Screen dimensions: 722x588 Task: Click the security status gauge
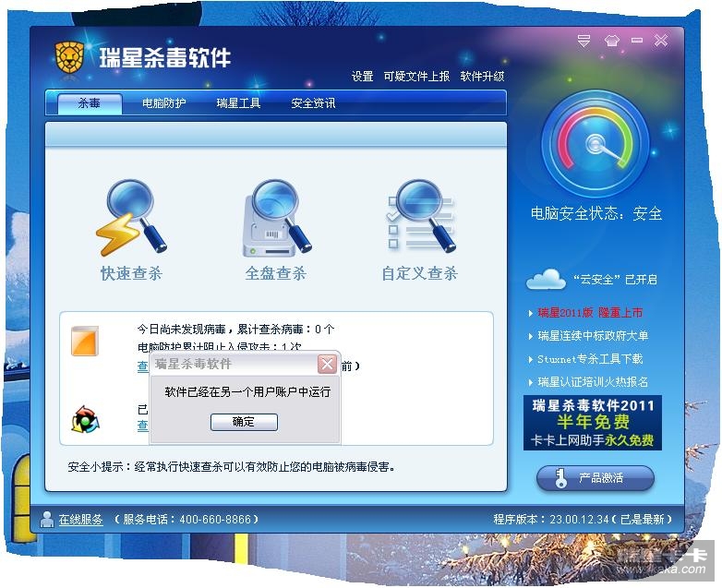(x=596, y=144)
